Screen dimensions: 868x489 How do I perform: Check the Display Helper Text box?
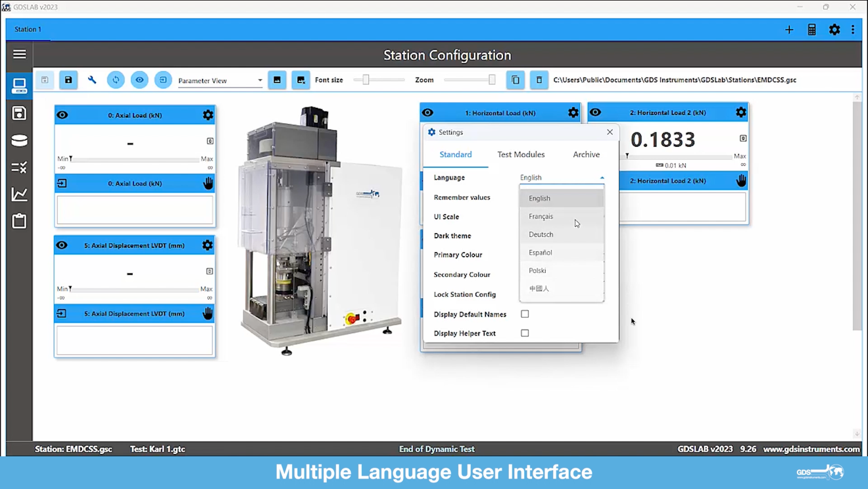click(525, 333)
